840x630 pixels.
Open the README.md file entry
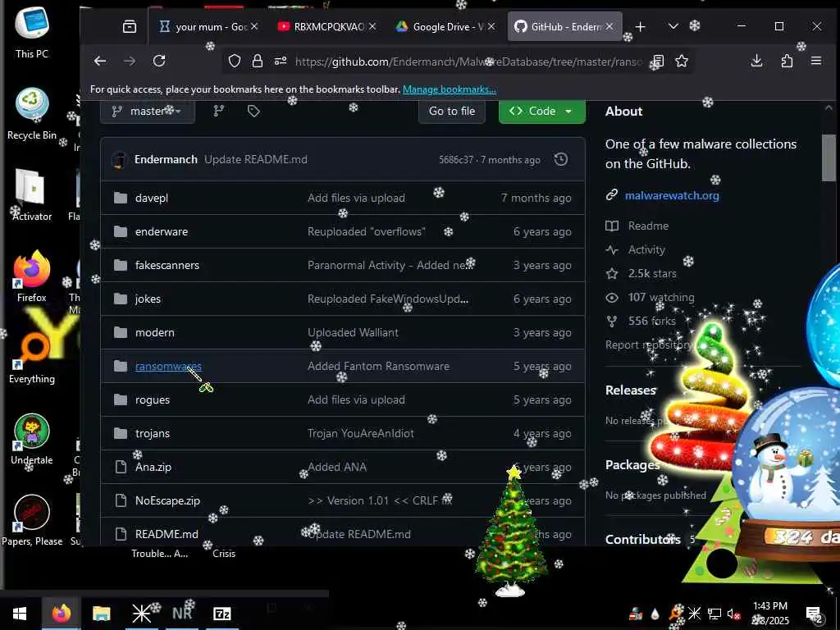click(167, 534)
